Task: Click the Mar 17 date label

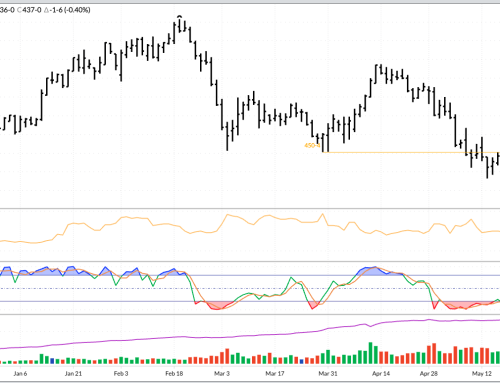Action: coord(275,373)
